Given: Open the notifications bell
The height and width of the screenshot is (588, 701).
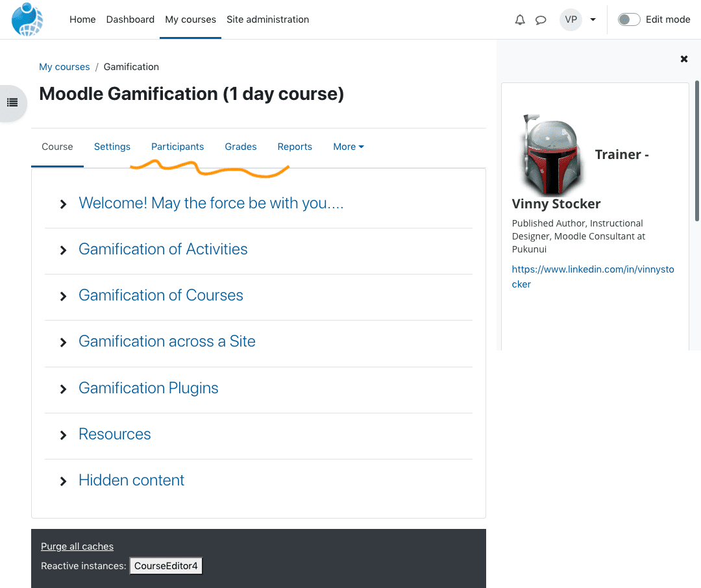Looking at the screenshot, I should point(519,19).
